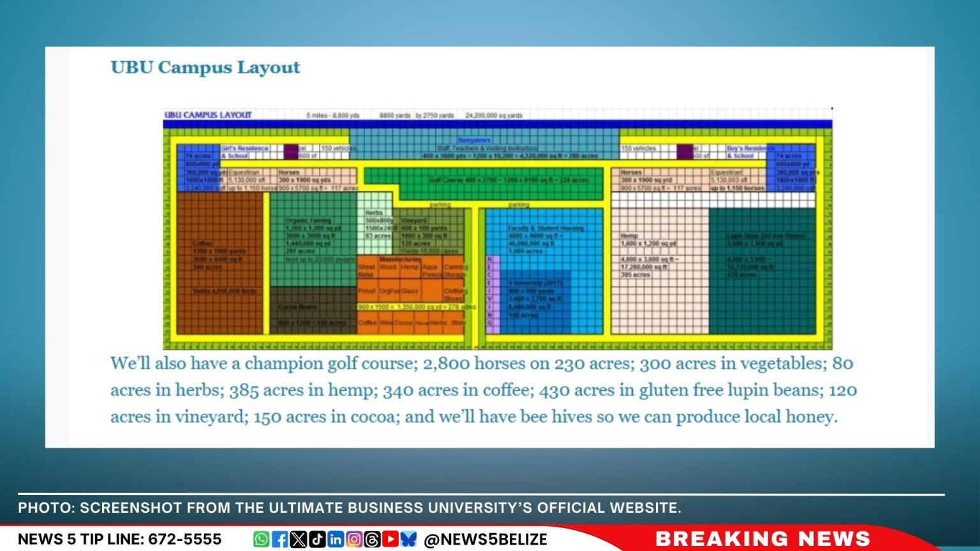Viewport: 980px width, 551px height.
Task: Click the News 5 tip line number
Action: tap(184, 539)
